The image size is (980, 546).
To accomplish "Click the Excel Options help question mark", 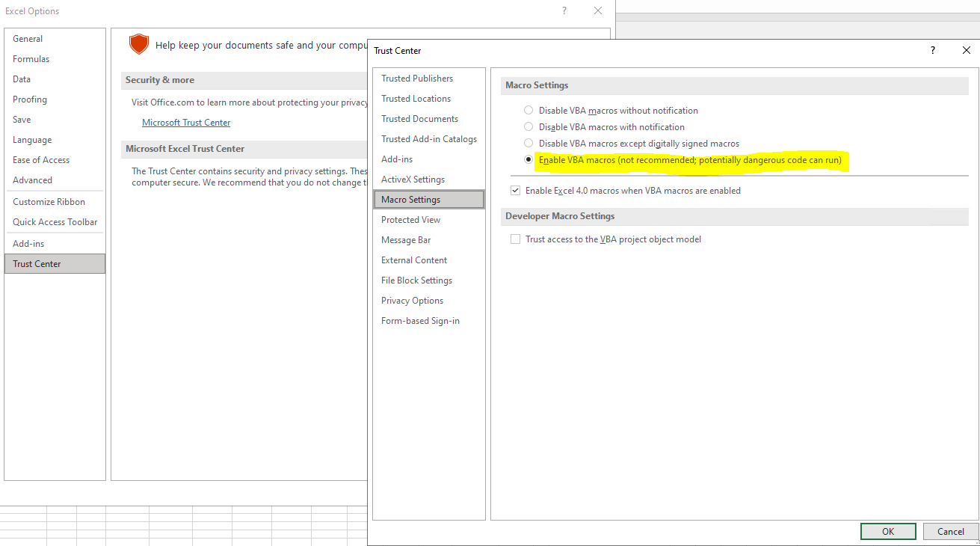I will (564, 10).
